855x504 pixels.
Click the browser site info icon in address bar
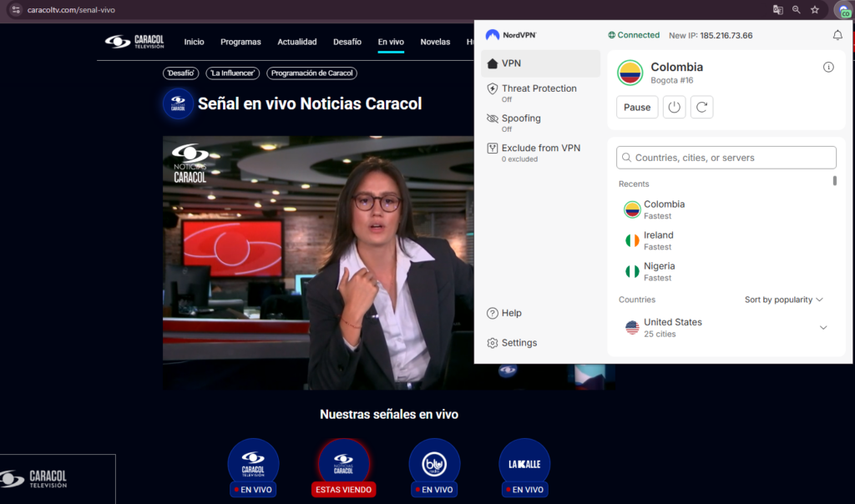point(16,10)
